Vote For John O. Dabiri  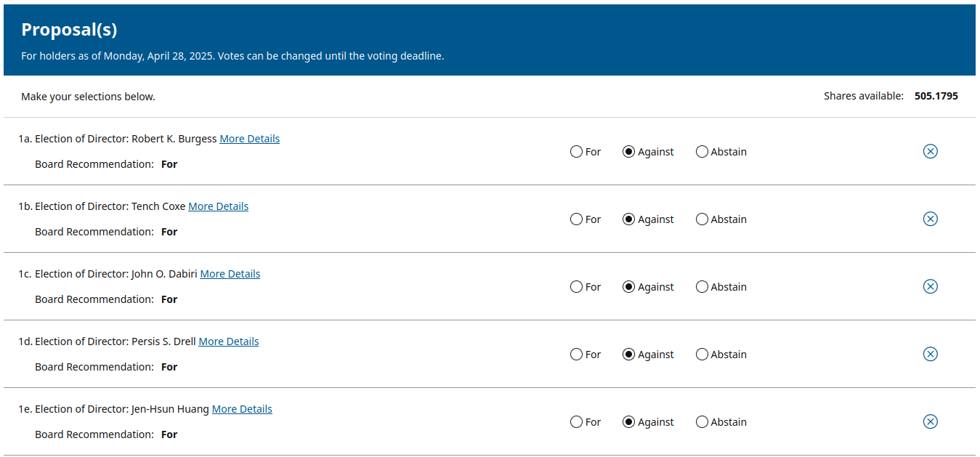pos(577,287)
